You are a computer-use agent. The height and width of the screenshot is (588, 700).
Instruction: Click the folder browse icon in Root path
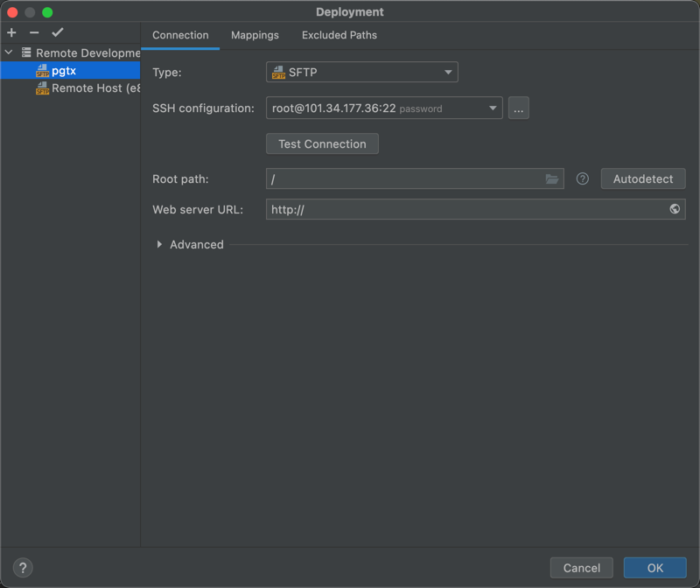click(x=552, y=179)
